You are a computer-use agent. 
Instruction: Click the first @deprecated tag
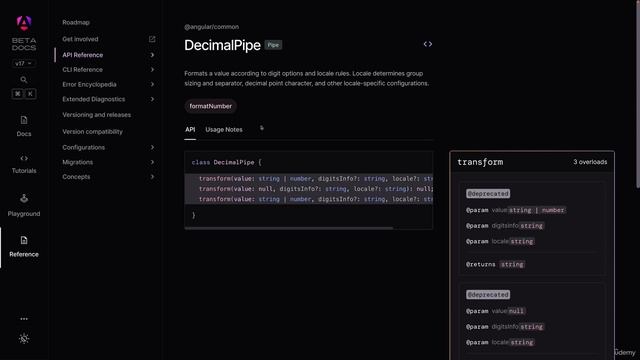[488, 193]
